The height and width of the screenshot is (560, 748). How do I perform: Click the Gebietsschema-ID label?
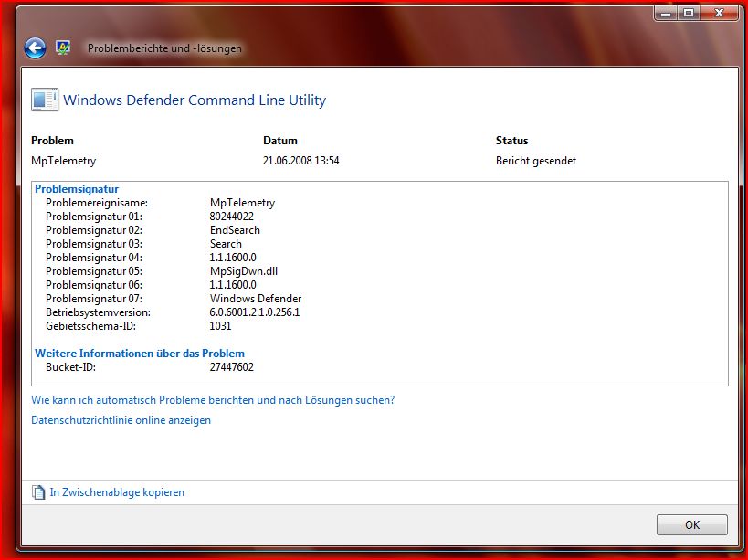(91, 326)
